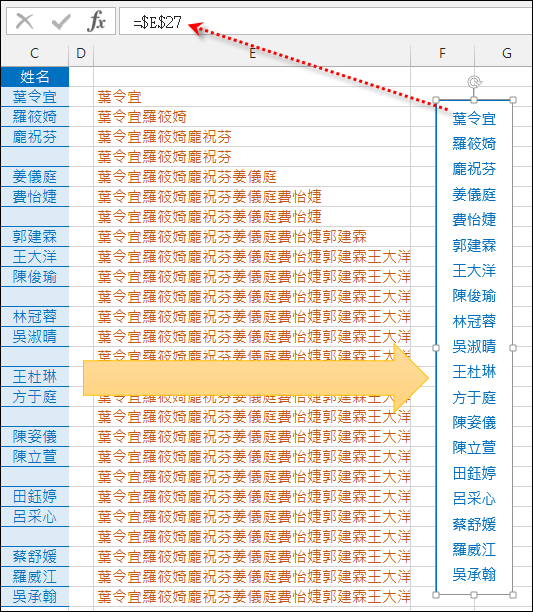Select cell 葉令宜 in column C
The height and width of the screenshot is (612, 533).
[35, 97]
